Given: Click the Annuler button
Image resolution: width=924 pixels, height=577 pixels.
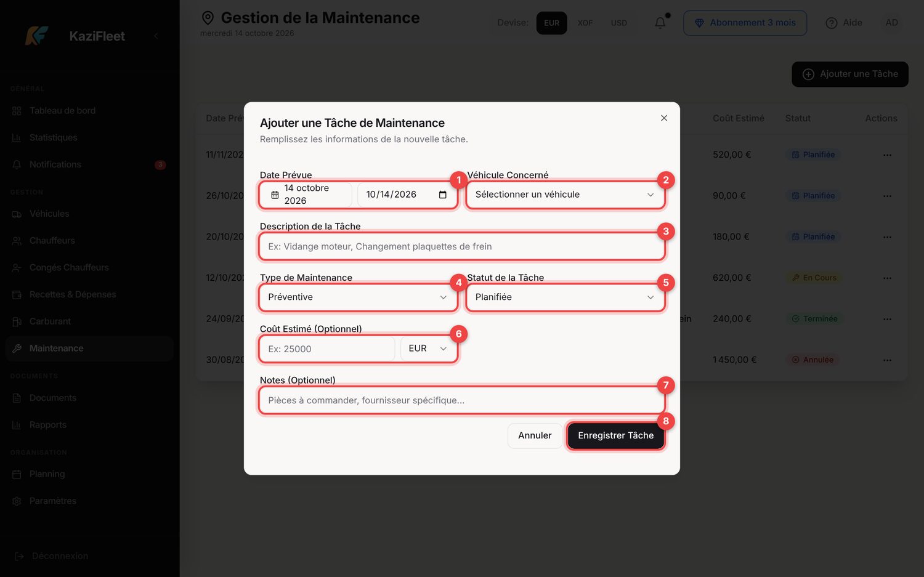Looking at the screenshot, I should [535, 436].
